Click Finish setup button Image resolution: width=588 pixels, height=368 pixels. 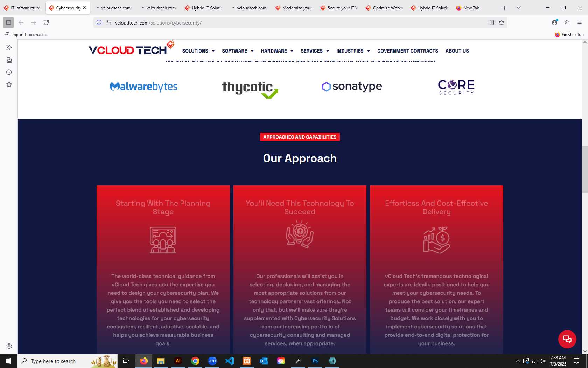pos(569,34)
